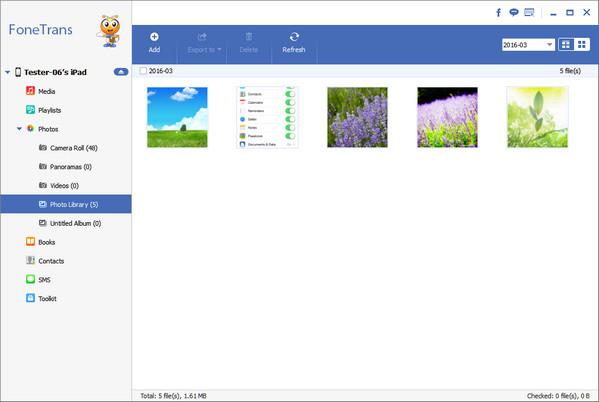Viewport: 599px width, 402px height.
Task: Select the Photos category
Action: [x=42, y=129]
